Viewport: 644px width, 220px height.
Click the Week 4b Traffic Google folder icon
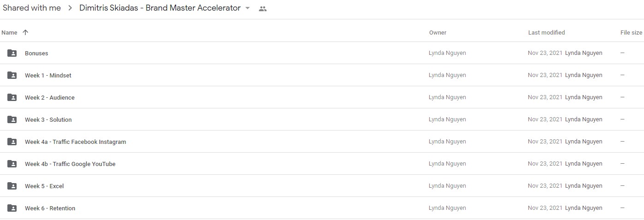(12, 164)
